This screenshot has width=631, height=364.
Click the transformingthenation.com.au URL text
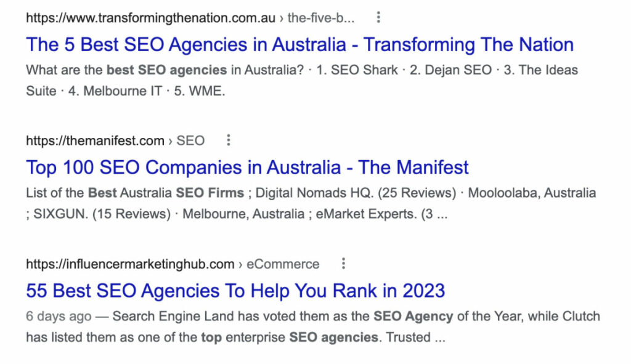point(150,18)
